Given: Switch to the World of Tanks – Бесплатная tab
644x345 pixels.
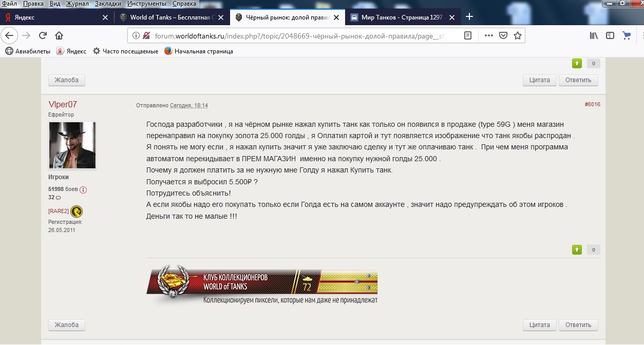Looking at the screenshot, I should pyautogui.click(x=172, y=17).
